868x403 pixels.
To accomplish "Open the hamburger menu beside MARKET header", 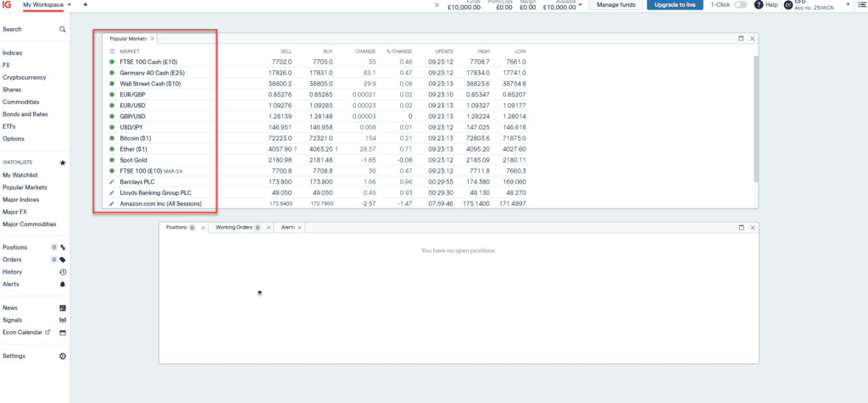I will pyautogui.click(x=113, y=51).
